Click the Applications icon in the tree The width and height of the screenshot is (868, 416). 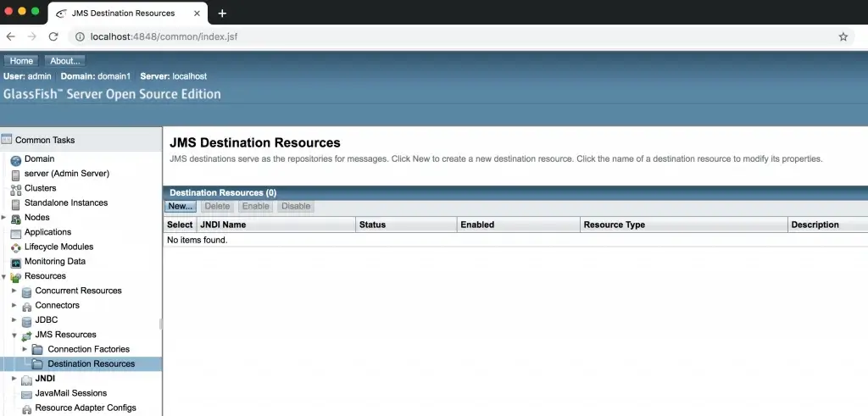pyautogui.click(x=15, y=234)
